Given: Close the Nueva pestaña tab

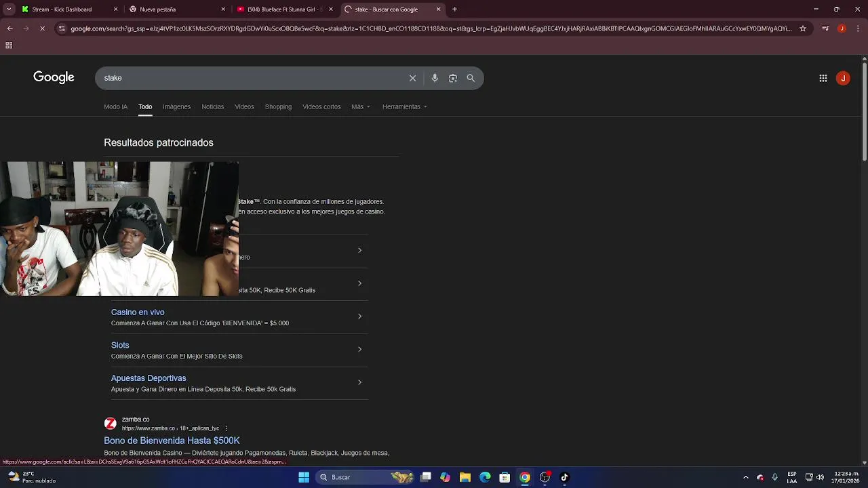Looking at the screenshot, I should 223,9.
